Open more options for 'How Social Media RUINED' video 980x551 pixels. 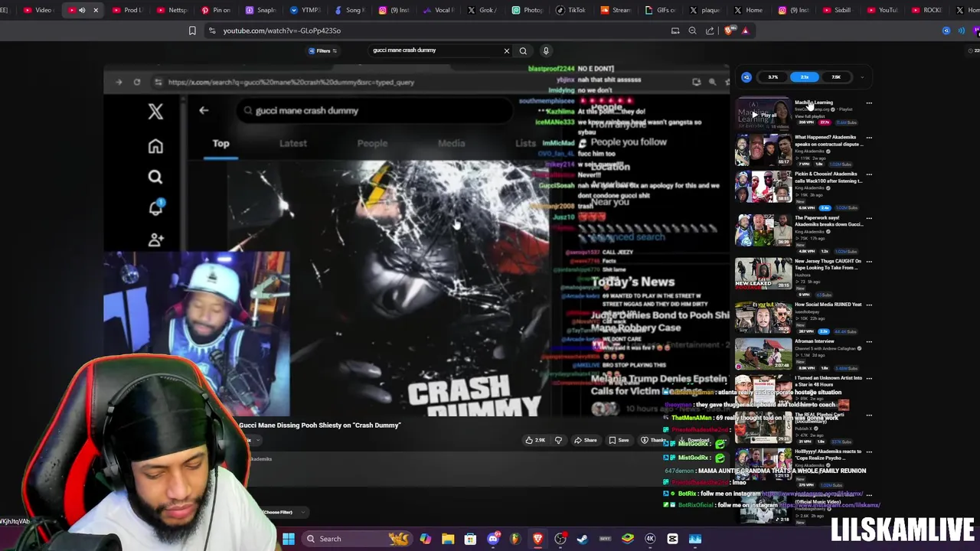[x=869, y=305]
